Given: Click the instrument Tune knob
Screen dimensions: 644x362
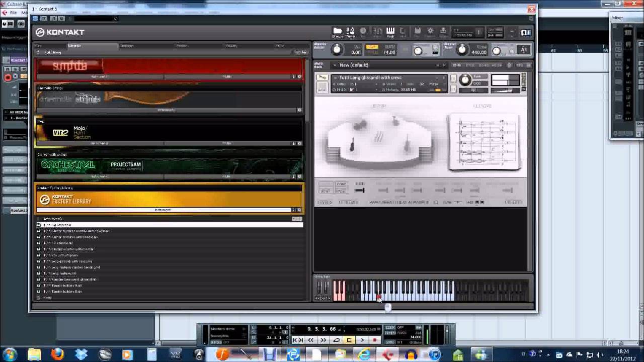Looking at the screenshot, I should pos(465,80).
